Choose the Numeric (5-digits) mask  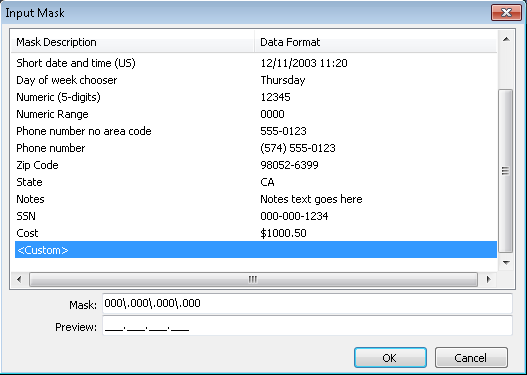pyautogui.click(x=256, y=97)
